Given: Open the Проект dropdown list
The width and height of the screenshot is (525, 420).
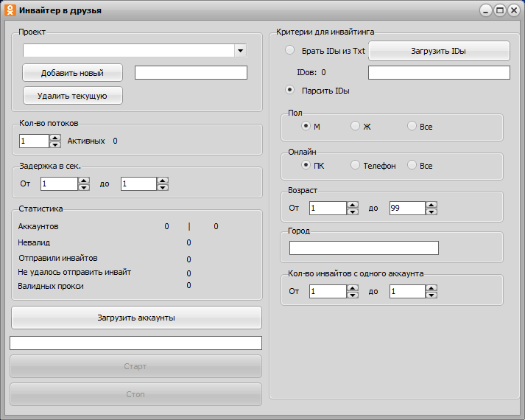Looking at the screenshot, I should click(x=240, y=51).
